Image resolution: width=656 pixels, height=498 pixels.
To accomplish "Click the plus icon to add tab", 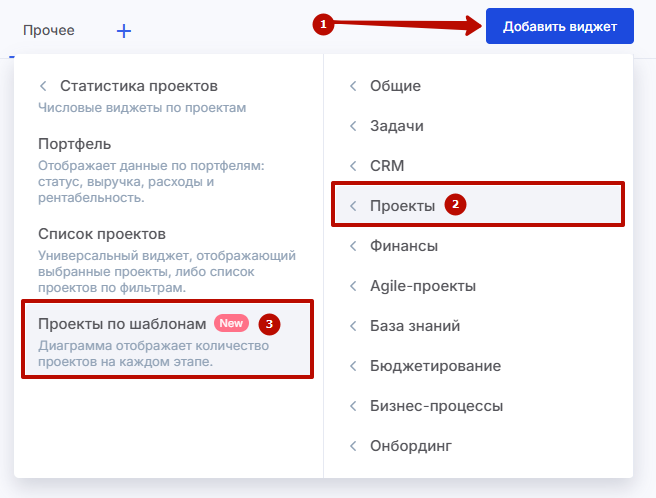I will 124,31.
